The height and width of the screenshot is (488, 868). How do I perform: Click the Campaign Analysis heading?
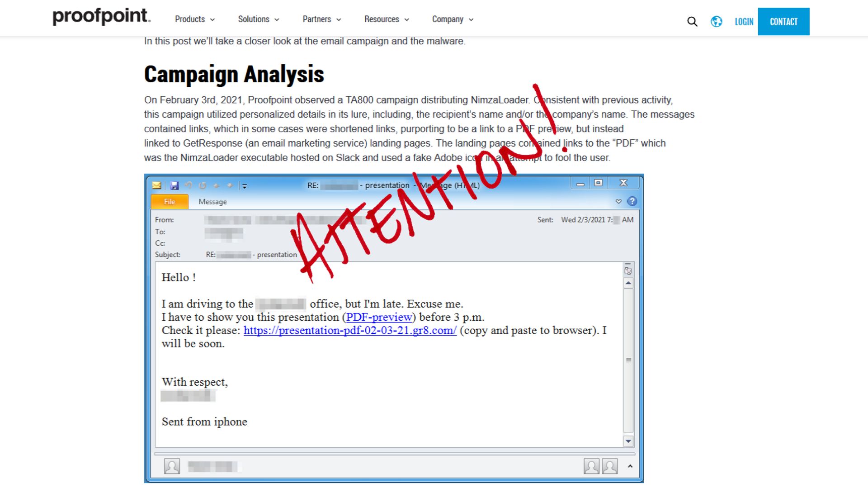pyautogui.click(x=234, y=74)
